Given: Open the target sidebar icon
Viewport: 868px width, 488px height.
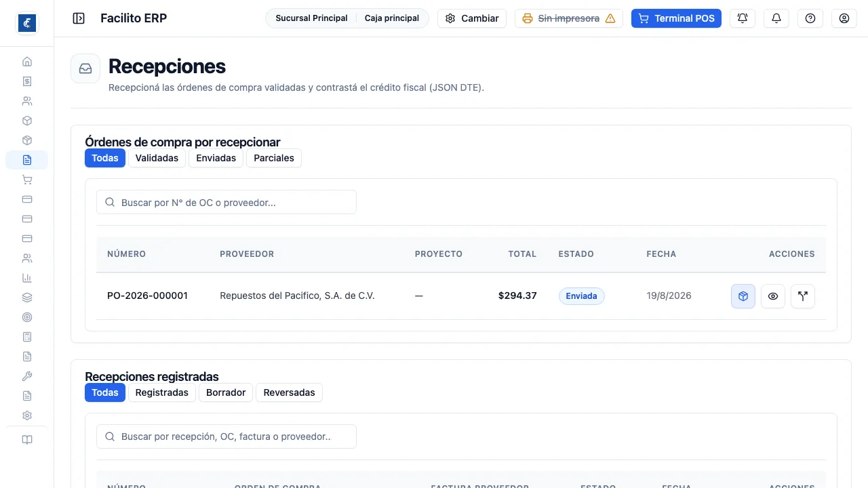Looking at the screenshot, I should (27, 317).
